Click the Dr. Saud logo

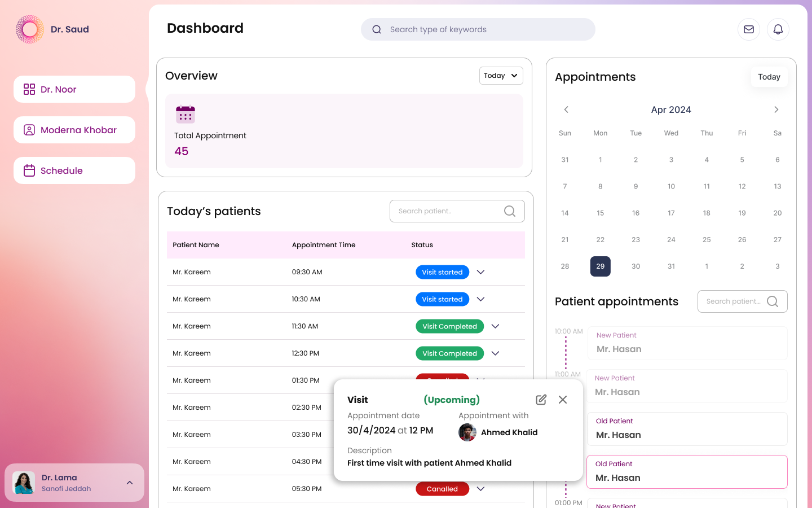coord(30,29)
